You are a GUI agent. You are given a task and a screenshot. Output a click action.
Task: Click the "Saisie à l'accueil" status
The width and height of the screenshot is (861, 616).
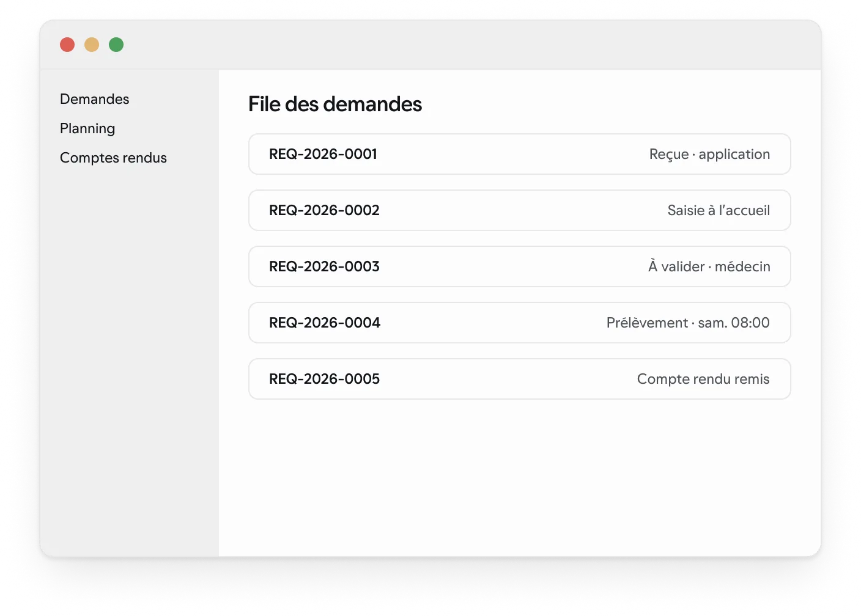click(719, 210)
